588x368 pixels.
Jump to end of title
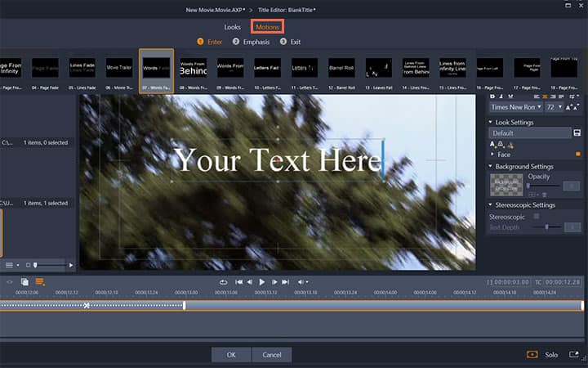pyautogui.click(x=285, y=282)
